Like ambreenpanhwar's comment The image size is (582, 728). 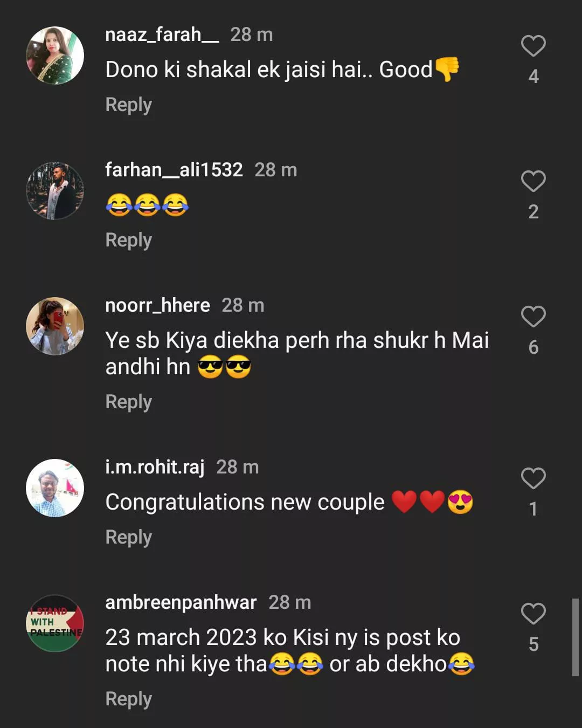533,614
